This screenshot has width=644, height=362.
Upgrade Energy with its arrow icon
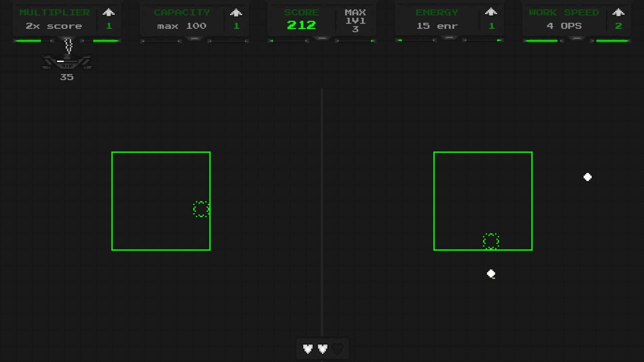pyautogui.click(x=491, y=12)
